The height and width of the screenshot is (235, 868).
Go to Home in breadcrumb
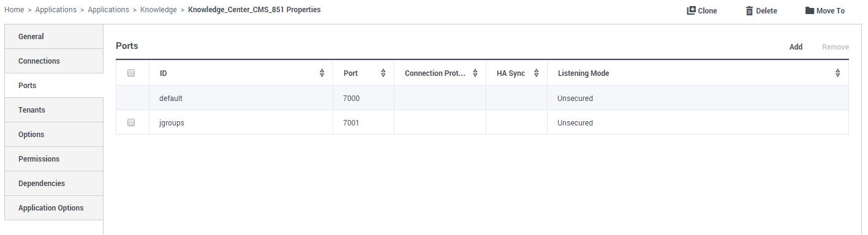[14, 10]
